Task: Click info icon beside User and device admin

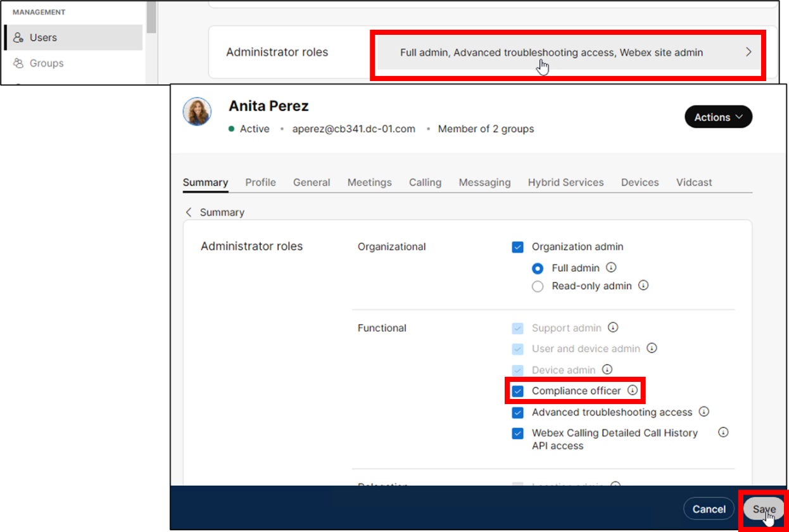Action: pyautogui.click(x=652, y=348)
